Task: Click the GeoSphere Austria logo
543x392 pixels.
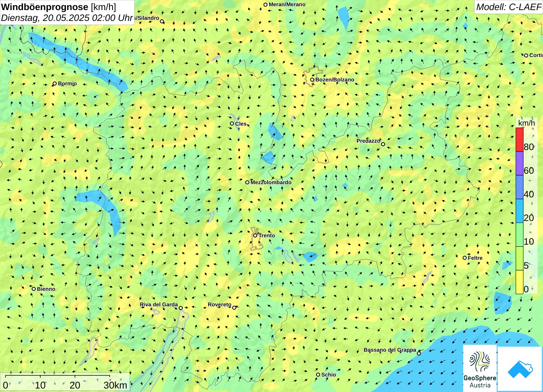Action: pyautogui.click(x=480, y=368)
